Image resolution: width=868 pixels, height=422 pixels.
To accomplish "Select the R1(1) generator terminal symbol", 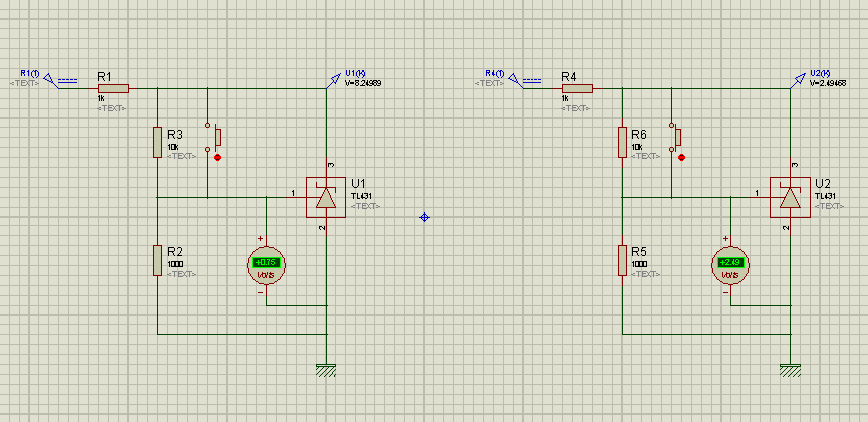I will 60,81.
